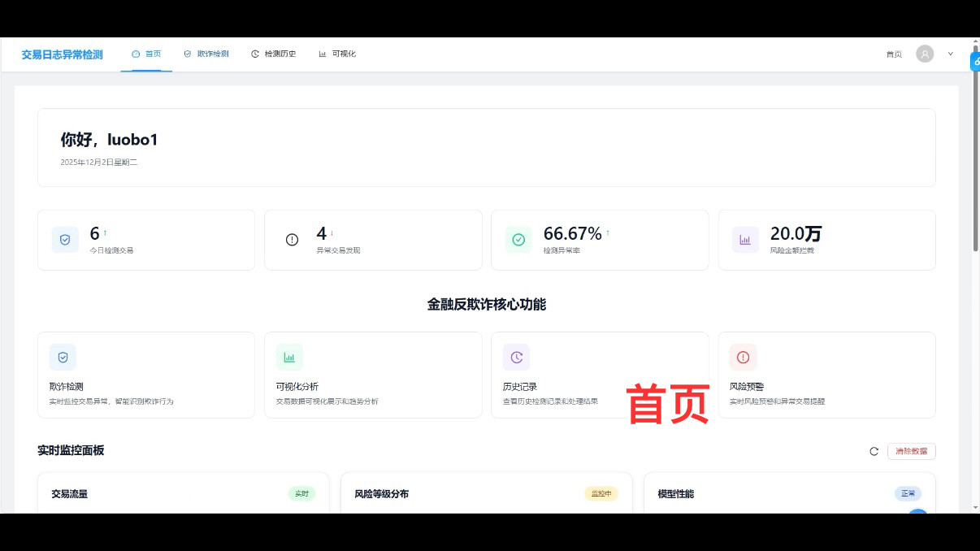Click the 首页 tab gauge icon

pos(136,54)
